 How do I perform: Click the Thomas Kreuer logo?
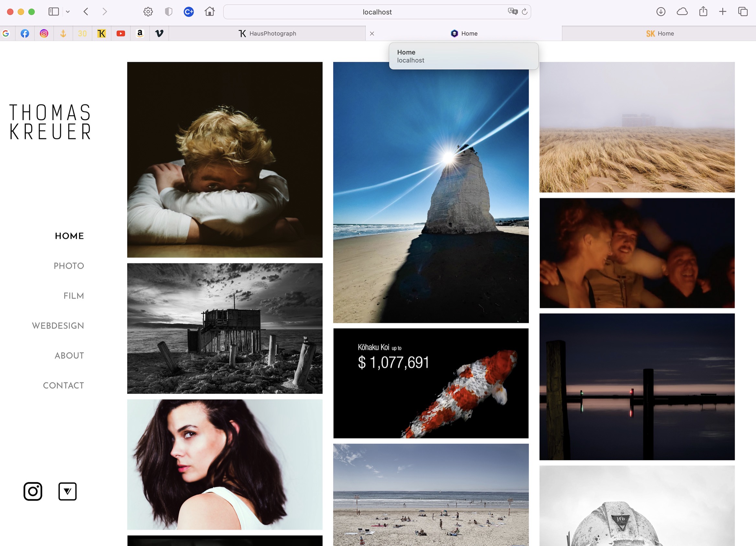pos(50,122)
